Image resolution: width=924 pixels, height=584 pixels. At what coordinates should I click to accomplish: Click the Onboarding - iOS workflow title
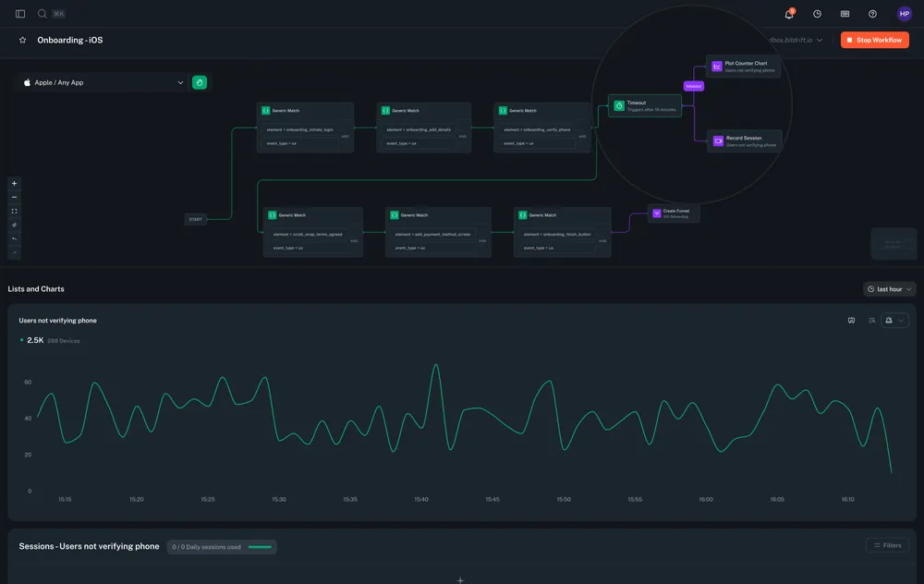click(70, 40)
